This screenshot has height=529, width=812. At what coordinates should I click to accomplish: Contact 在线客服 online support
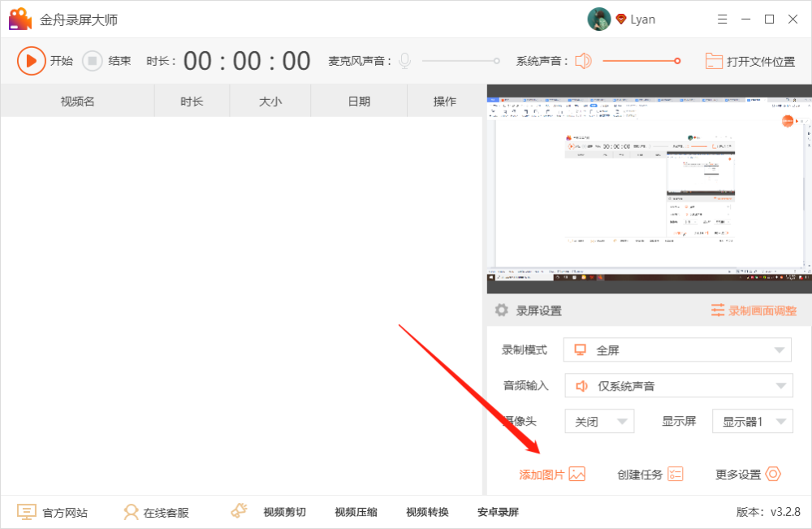point(157,513)
